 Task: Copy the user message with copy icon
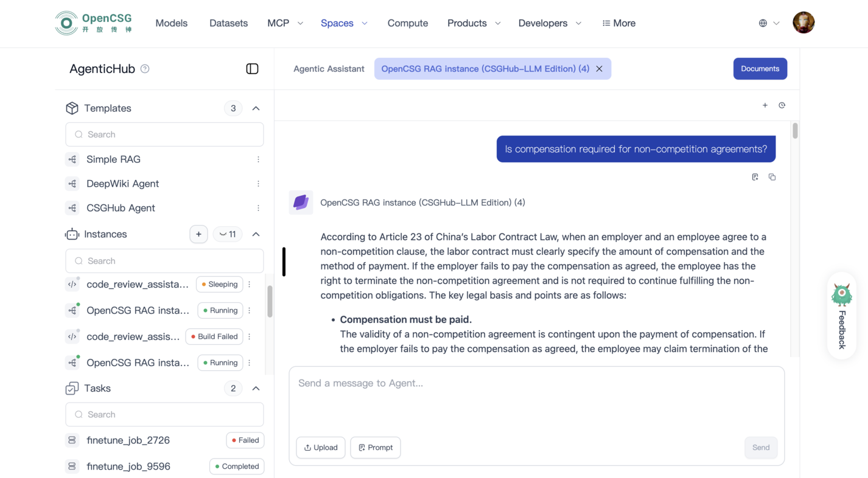click(772, 177)
